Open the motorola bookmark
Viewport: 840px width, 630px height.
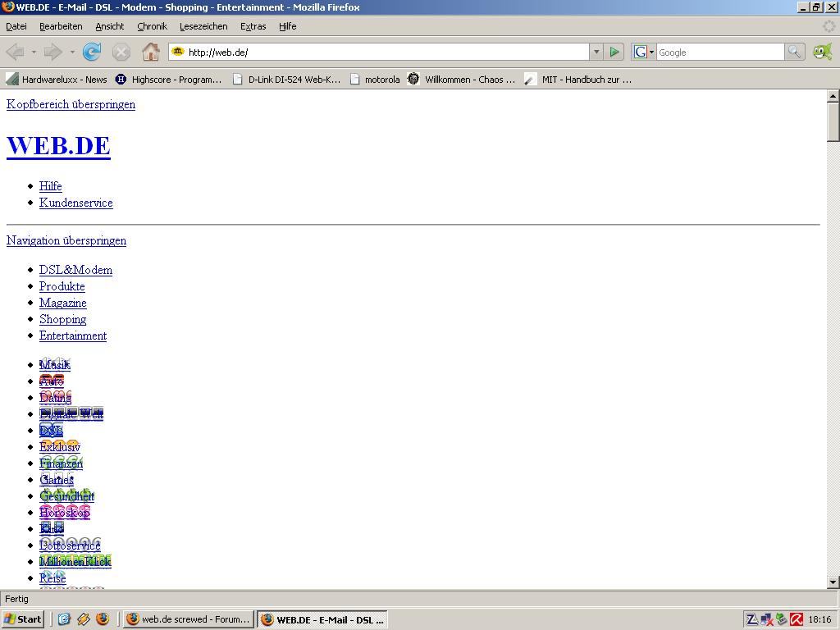(375, 80)
